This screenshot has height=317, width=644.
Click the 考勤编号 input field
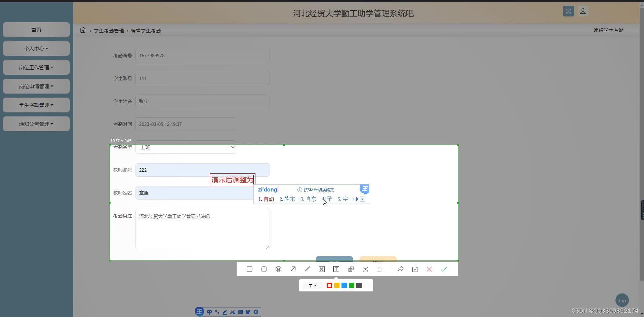[203, 56]
